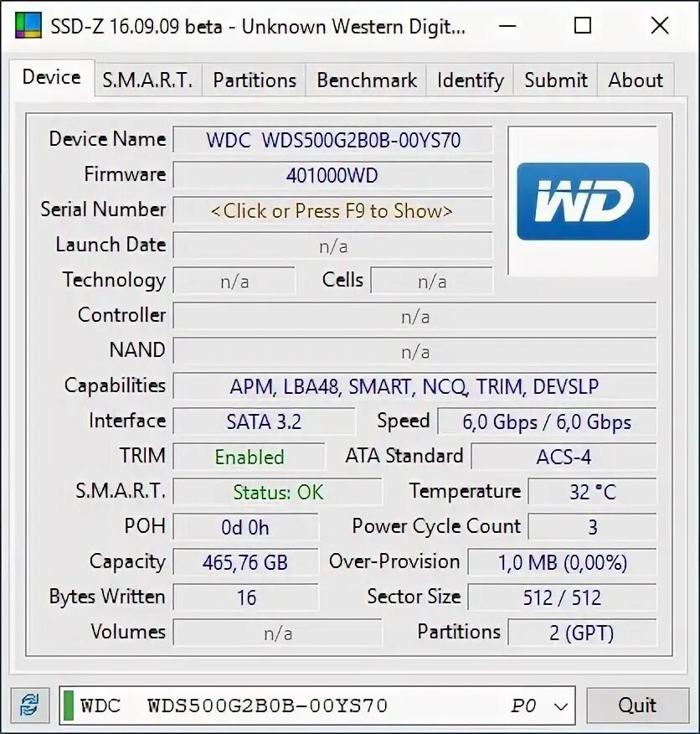
Task: Reveal serial number via Click or Press F9 field
Action: [332, 210]
